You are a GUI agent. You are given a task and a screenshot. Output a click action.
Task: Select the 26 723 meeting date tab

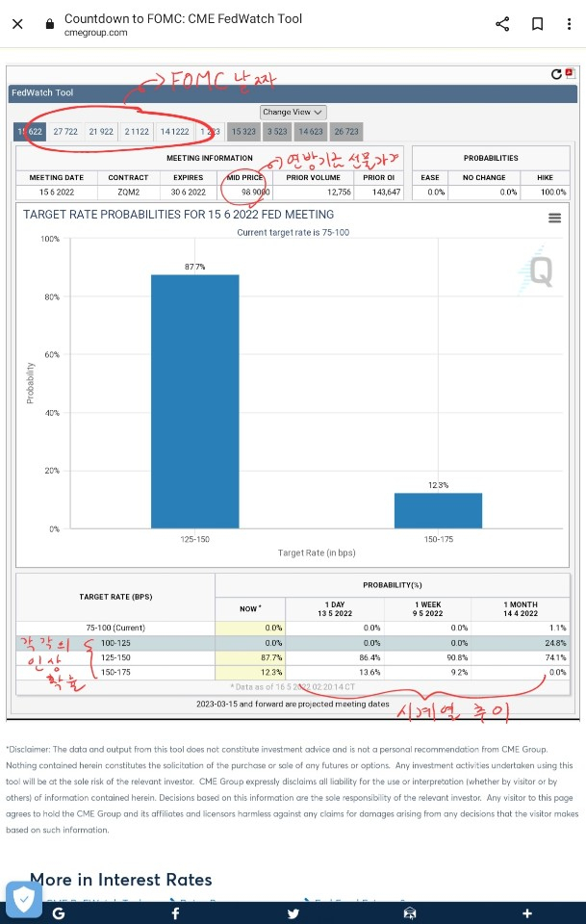point(346,132)
